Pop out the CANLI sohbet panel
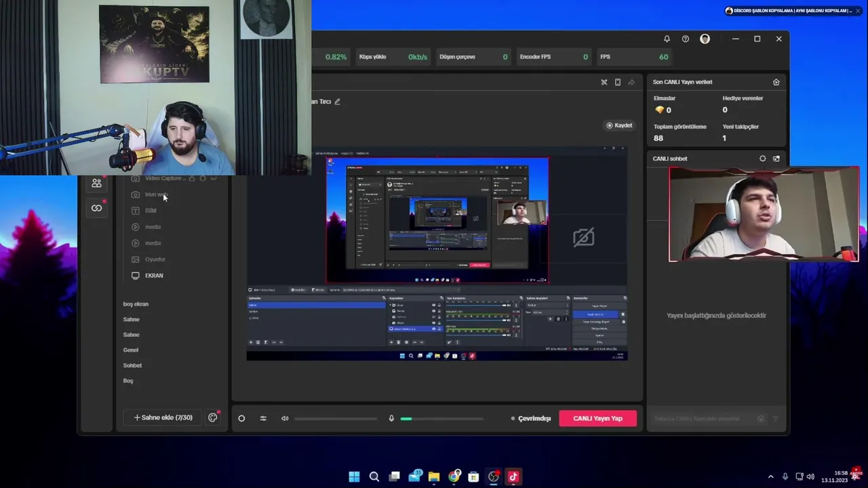The height and width of the screenshot is (488, 868). 776,159
